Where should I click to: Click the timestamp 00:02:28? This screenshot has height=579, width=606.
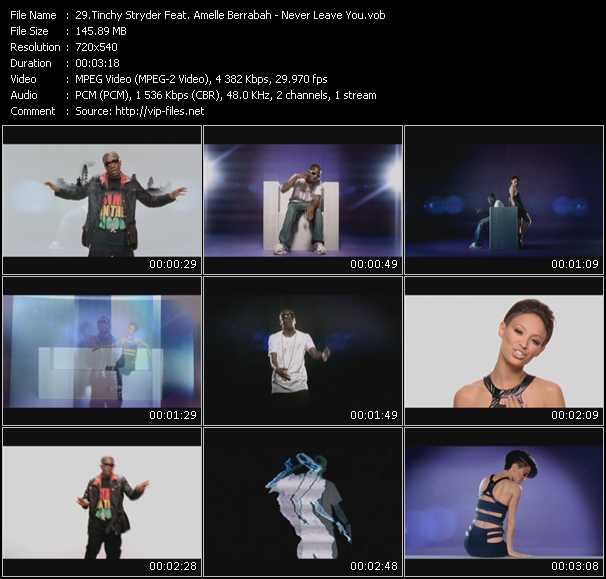173,566
